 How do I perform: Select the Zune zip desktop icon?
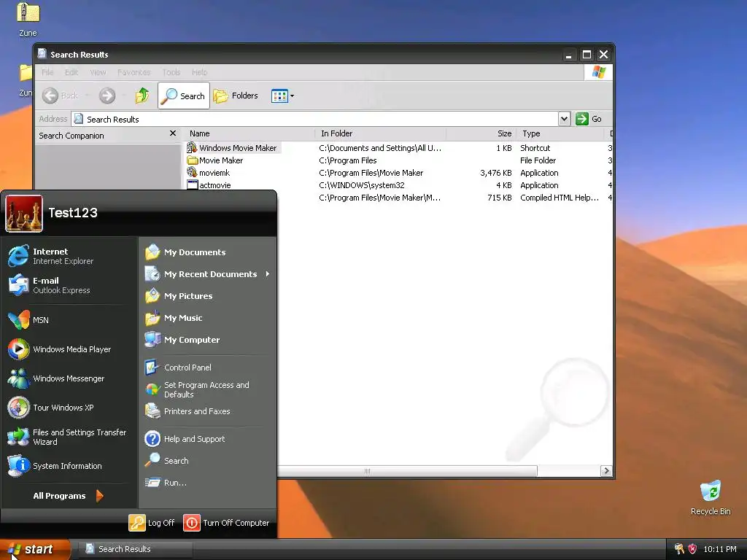point(28,19)
